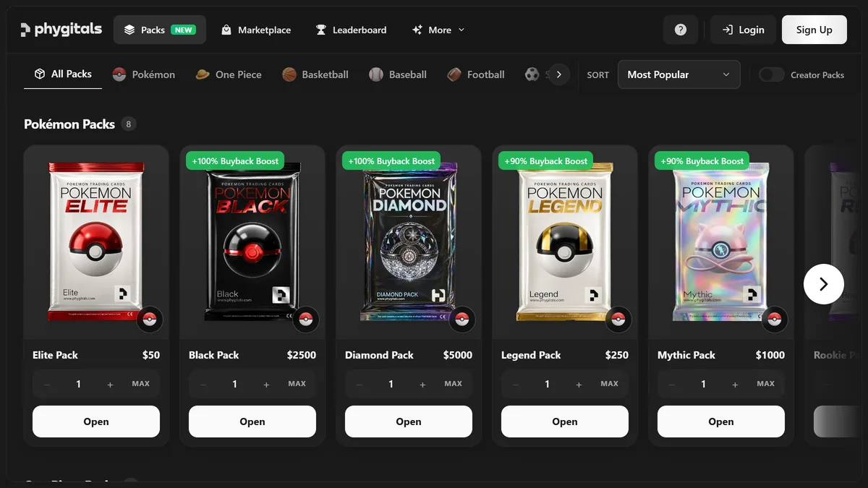This screenshot has height=488, width=868.
Task: Set Elite Pack quantity to MAX
Action: point(141,384)
